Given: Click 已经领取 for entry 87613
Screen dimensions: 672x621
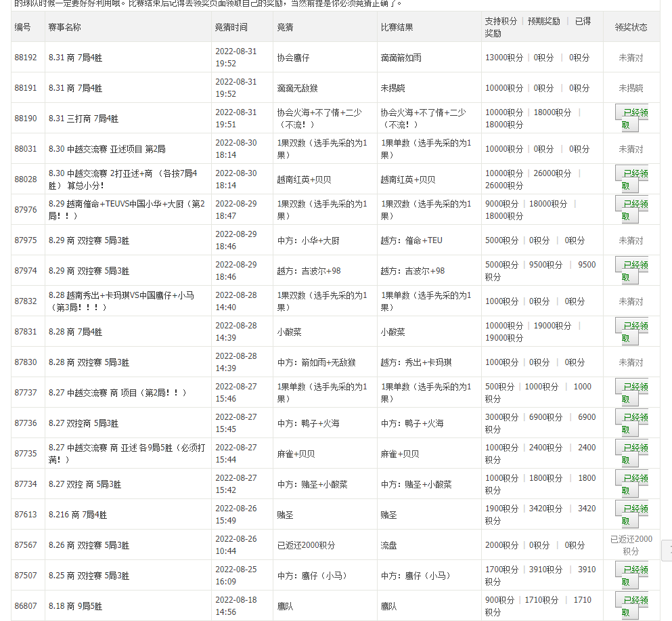Looking at the screenshot, I should pyautogui.click(x=631, y=515).
